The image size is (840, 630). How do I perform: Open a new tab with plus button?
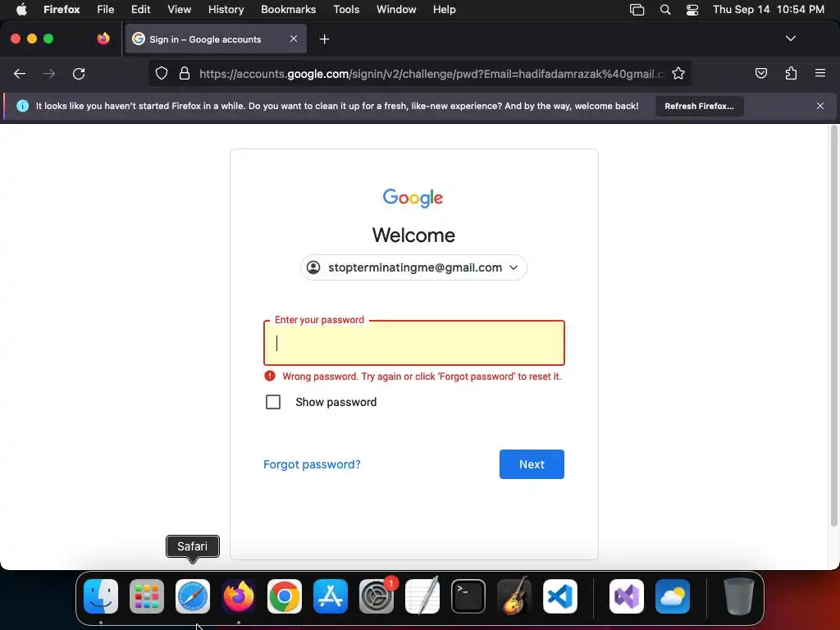pyautogui.click(x=324, y=39)
